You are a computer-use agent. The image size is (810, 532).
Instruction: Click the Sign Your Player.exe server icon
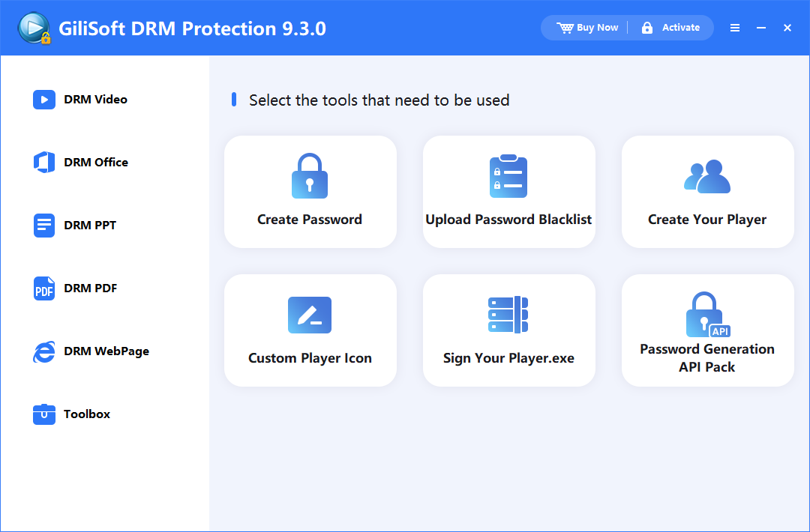pyautogui.click(x=508, y=314)
